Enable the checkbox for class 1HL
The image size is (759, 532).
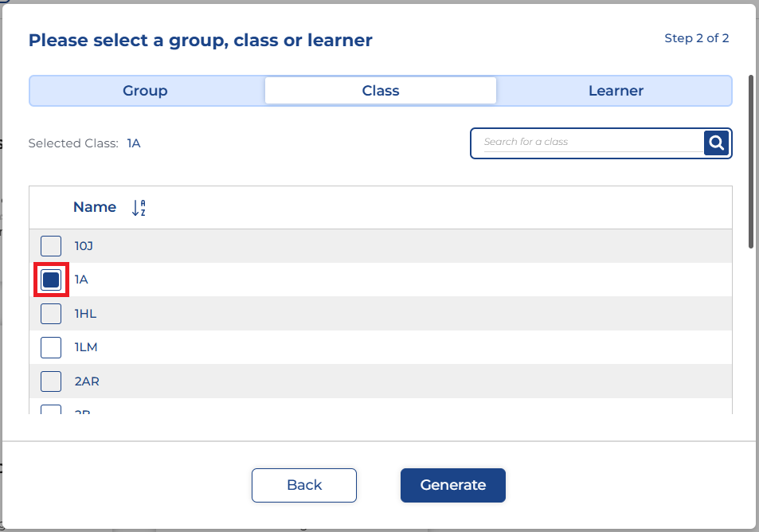click(51, 314)
